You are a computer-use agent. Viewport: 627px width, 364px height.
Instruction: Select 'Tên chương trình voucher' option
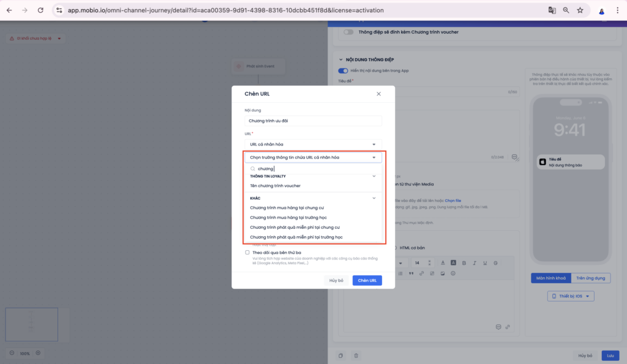click(275, 185)
